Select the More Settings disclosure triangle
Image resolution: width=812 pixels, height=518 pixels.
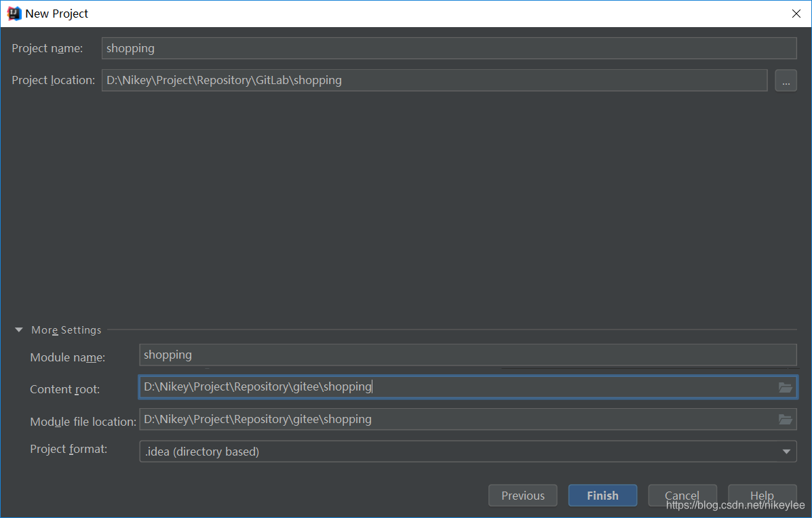click(x=18, y=330)
